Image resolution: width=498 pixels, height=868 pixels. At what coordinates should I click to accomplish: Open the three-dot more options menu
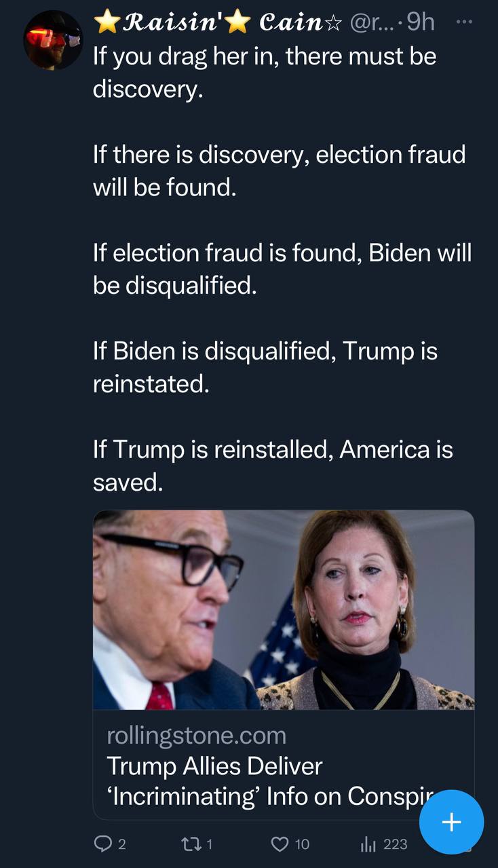[x=463, y=21]
